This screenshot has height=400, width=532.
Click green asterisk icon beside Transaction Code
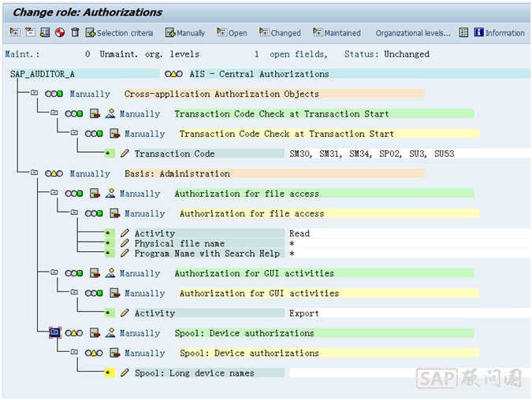coord(110,154)
